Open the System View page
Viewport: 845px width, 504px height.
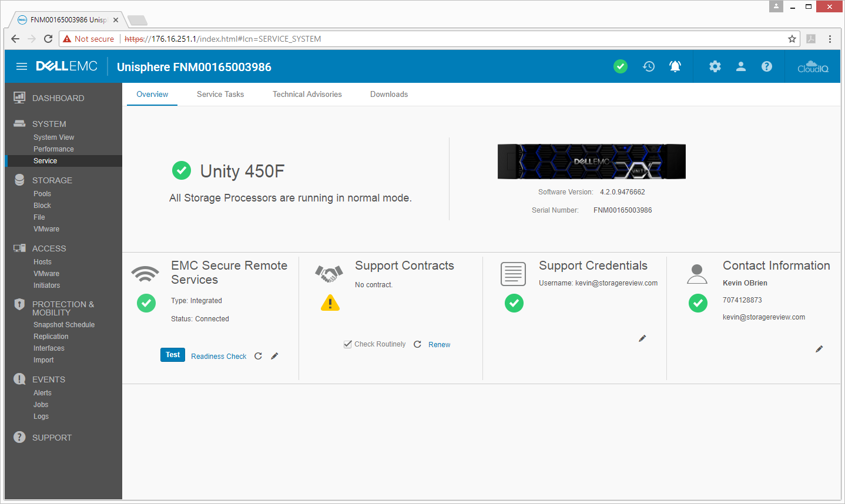tap(53, 137)
